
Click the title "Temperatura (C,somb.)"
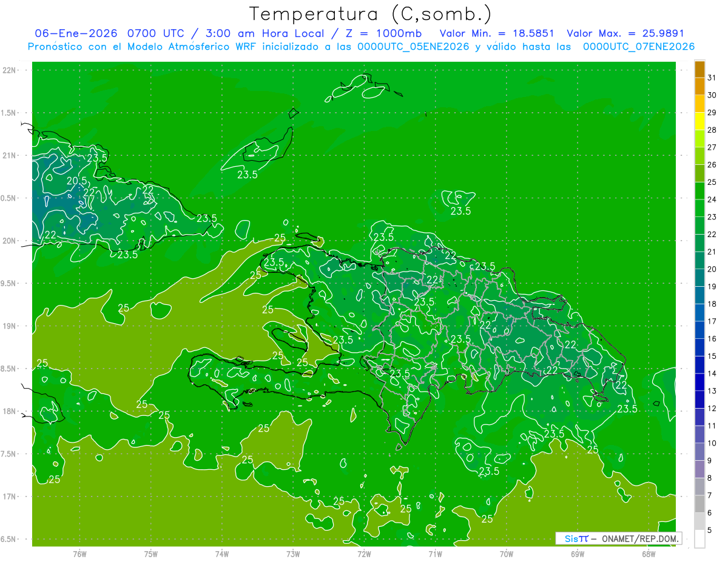[370, 14]
